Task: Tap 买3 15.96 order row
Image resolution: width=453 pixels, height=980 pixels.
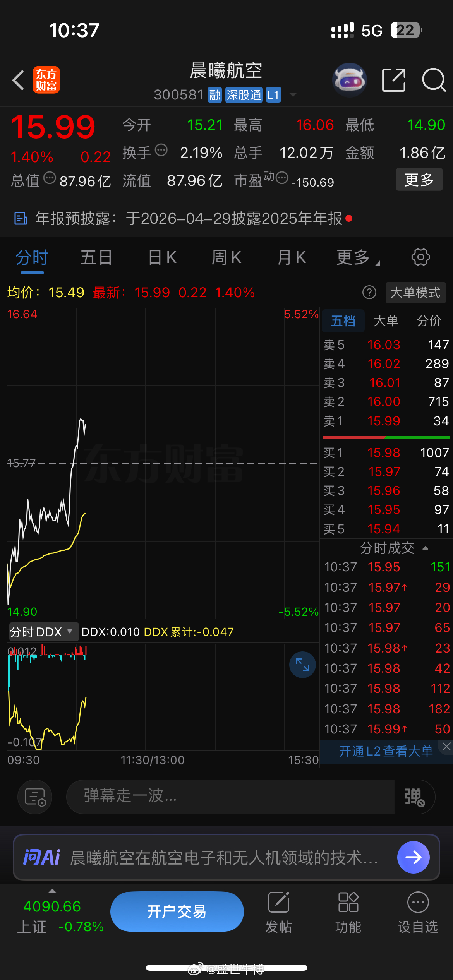Action: pyautogui.click(x=386, y=490)
